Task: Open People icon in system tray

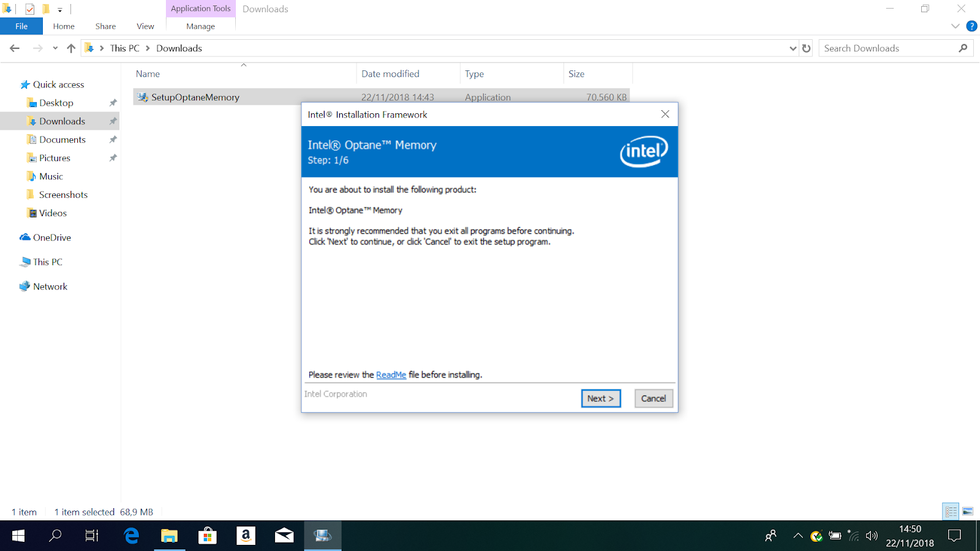Action: (771, 536)
